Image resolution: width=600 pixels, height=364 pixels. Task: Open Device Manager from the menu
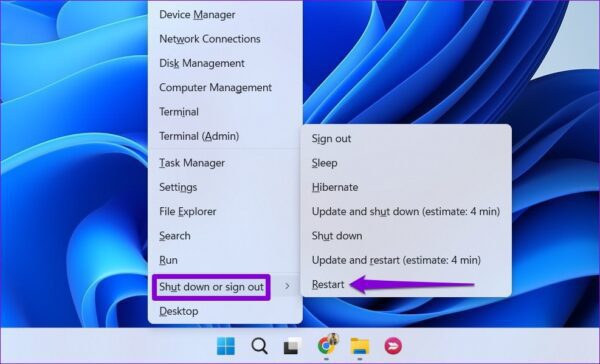(197, 15)
